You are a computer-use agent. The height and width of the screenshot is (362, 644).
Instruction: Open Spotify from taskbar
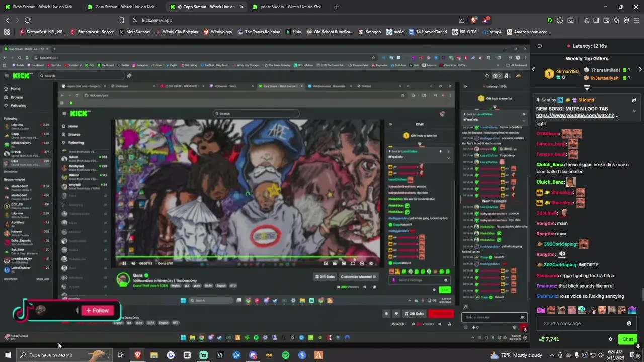285,355
